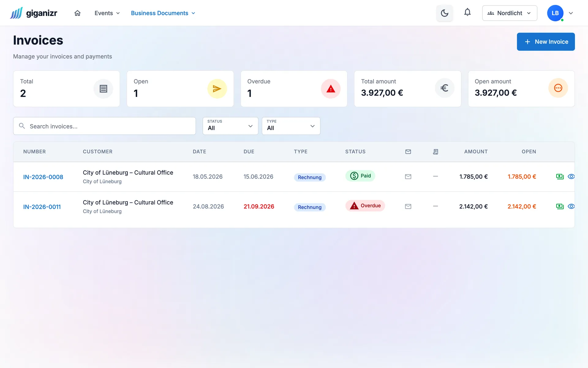This screenshot has height=368, width=588.
Task: Sort by the Date column header
Action: 199,151
